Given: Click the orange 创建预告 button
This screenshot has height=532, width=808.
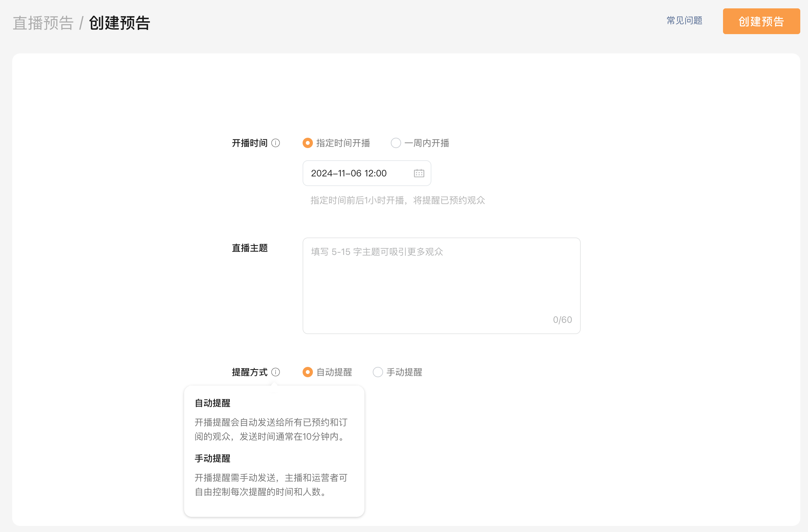Looking at the screenshot, I should [x=761, y=21].
